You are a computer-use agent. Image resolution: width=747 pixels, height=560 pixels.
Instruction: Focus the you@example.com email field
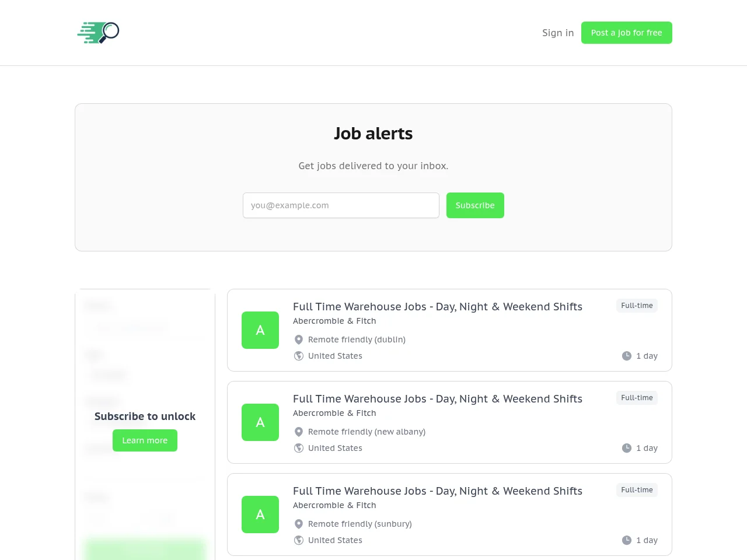click(341, 205)
